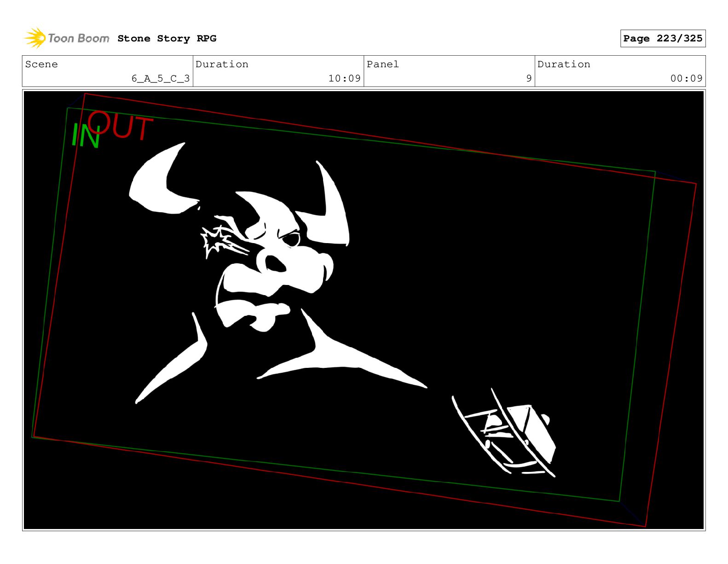Click the panel Duration value '00:09'
The image size is (728, 564).
pyautogui.click(x=686, y=78)
